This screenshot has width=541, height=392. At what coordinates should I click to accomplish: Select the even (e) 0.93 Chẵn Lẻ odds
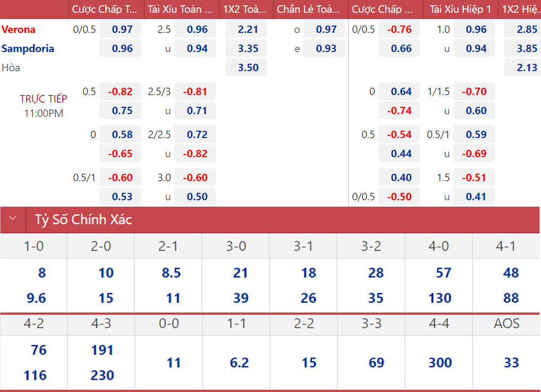click(324, 49)
